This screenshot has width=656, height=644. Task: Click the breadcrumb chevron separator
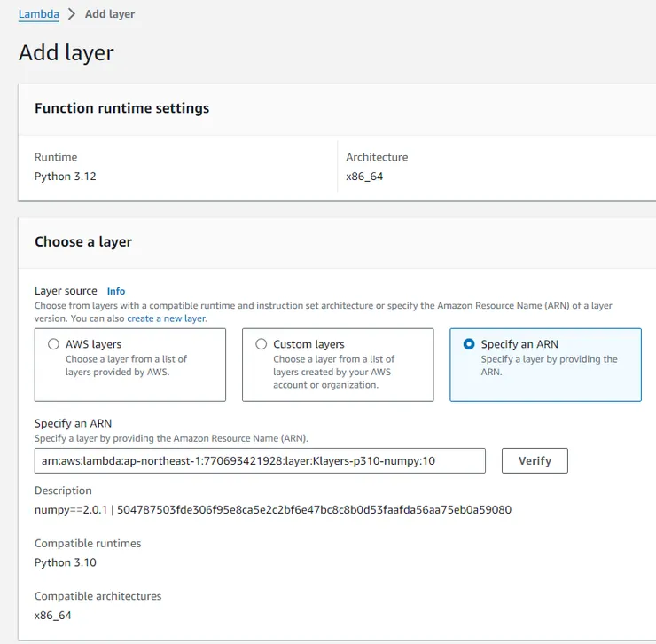click(x=72, y=14)
